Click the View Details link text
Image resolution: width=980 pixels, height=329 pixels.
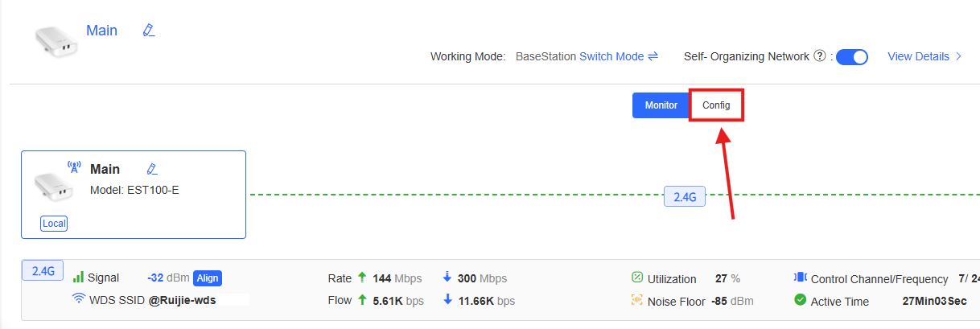[918, 56]
